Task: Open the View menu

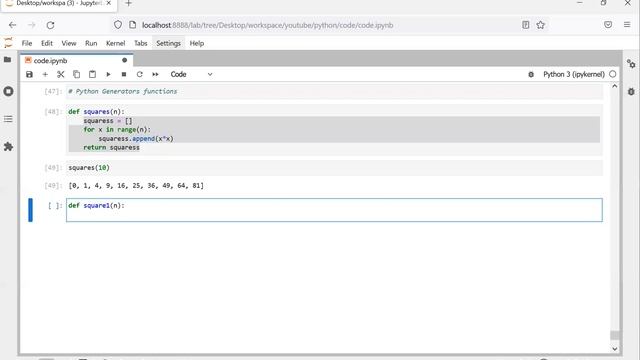Action: (x=69, y=43)
